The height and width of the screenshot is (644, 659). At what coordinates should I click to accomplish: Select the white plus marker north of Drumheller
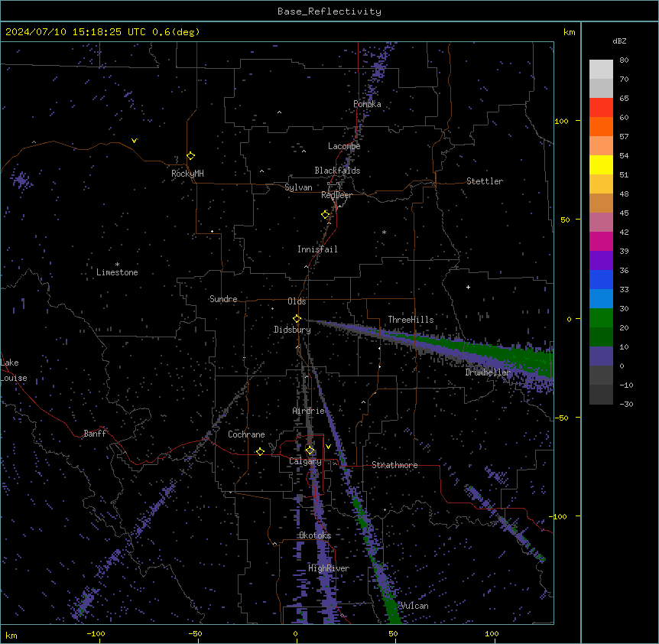[468, 287]
